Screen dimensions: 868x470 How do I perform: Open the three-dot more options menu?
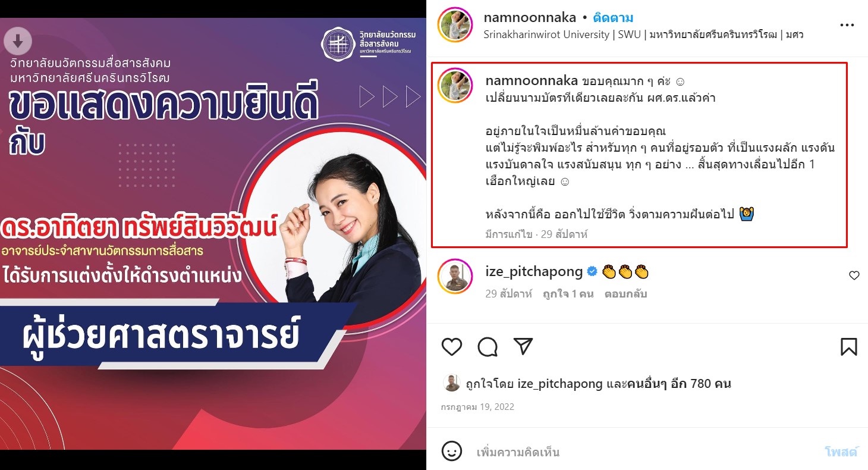tap(847, 26)
